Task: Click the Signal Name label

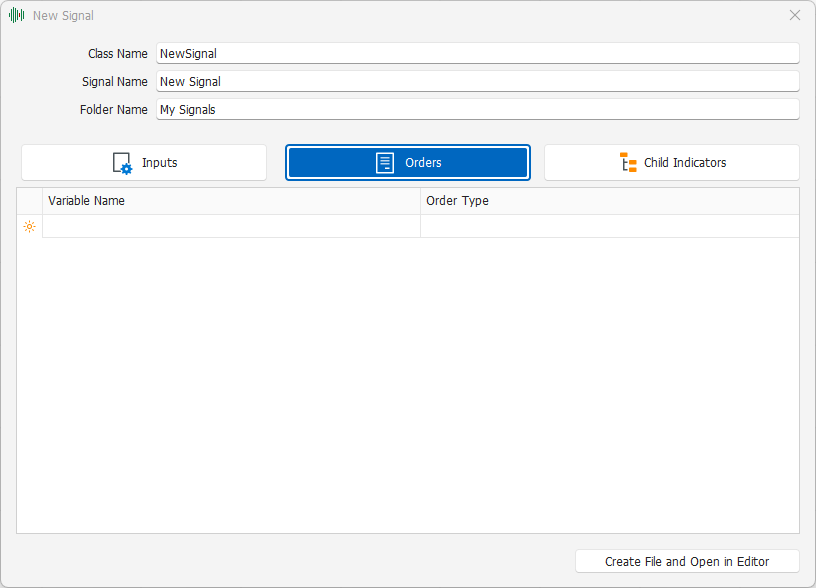Action: pos(114,82)
